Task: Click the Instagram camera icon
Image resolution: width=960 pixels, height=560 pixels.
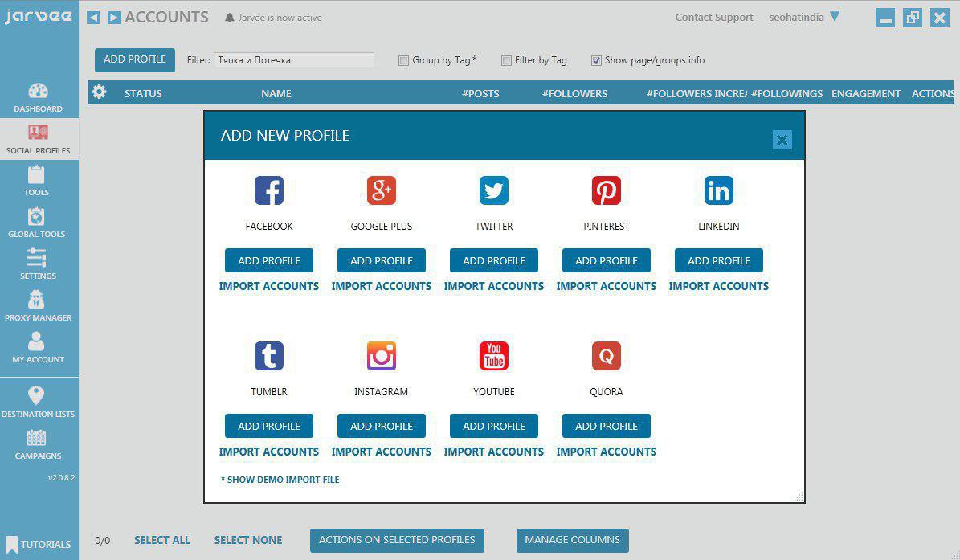Action: (382, 356)
